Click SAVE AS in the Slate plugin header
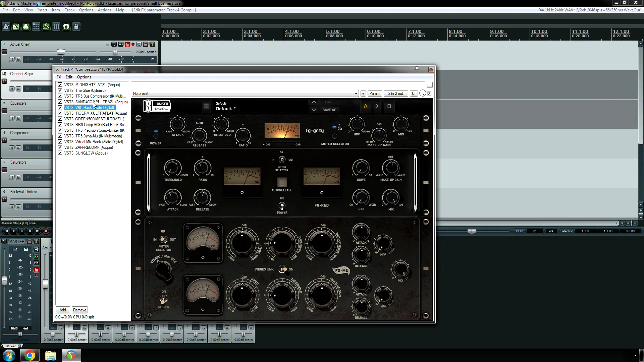 pos(329,110)
